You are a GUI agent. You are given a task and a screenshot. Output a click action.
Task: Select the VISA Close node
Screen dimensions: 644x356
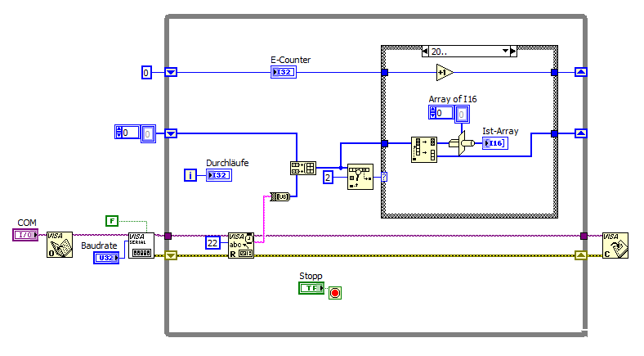(615, 246)
